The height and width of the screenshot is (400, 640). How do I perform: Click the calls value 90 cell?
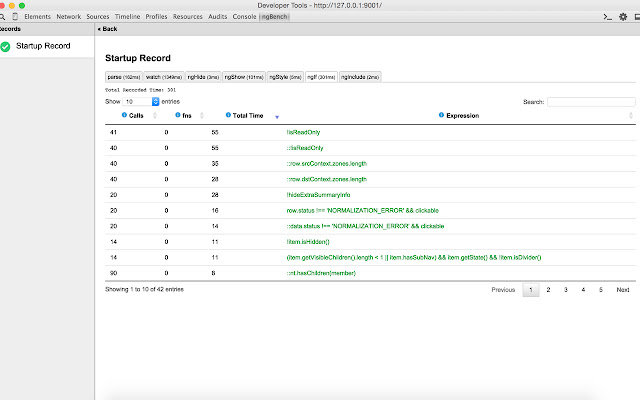click(x=113, y=273)
